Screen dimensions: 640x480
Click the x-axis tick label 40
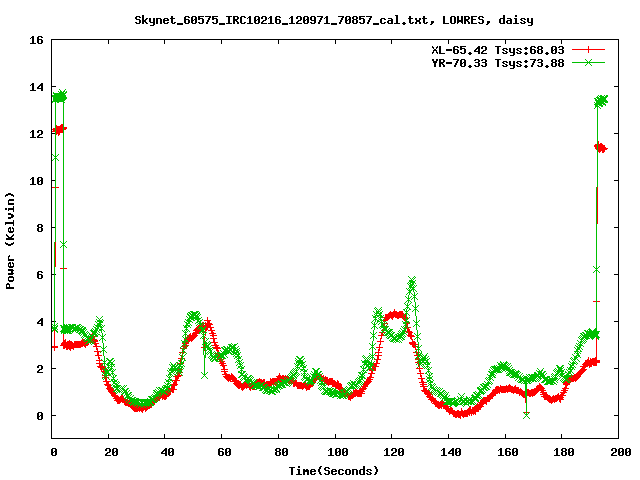(x=167, y=452)
